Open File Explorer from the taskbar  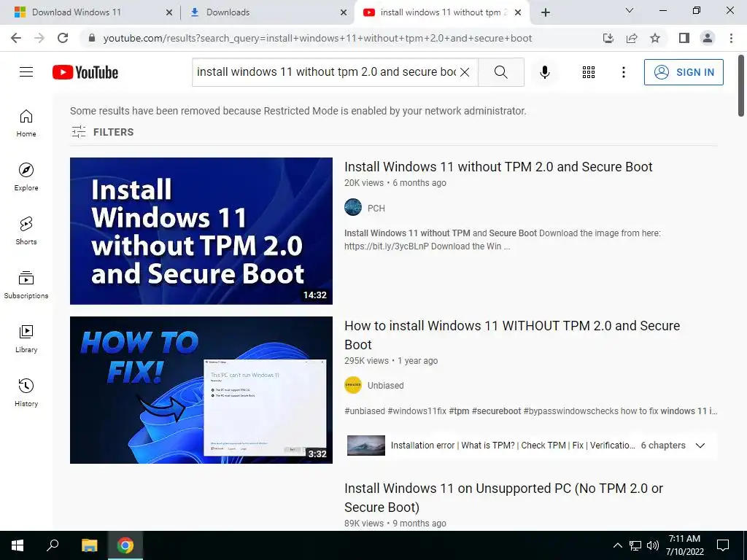click(x=89, y=545)
